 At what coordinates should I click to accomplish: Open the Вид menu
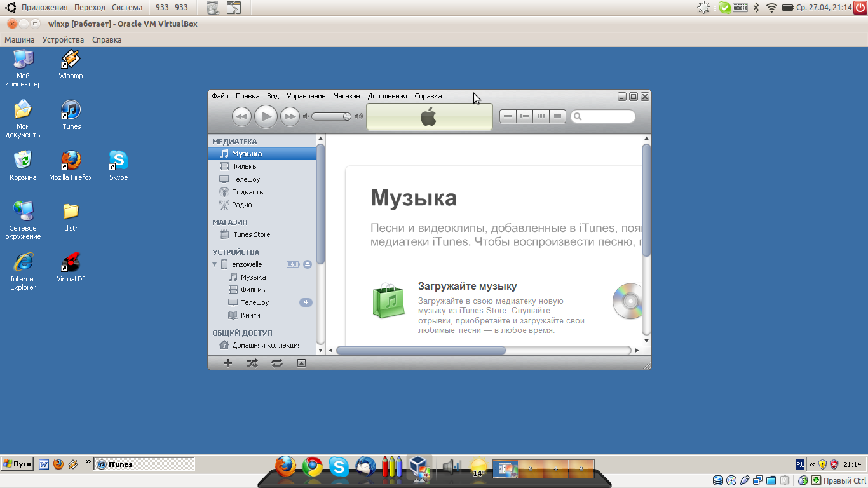tap(273, 96)
